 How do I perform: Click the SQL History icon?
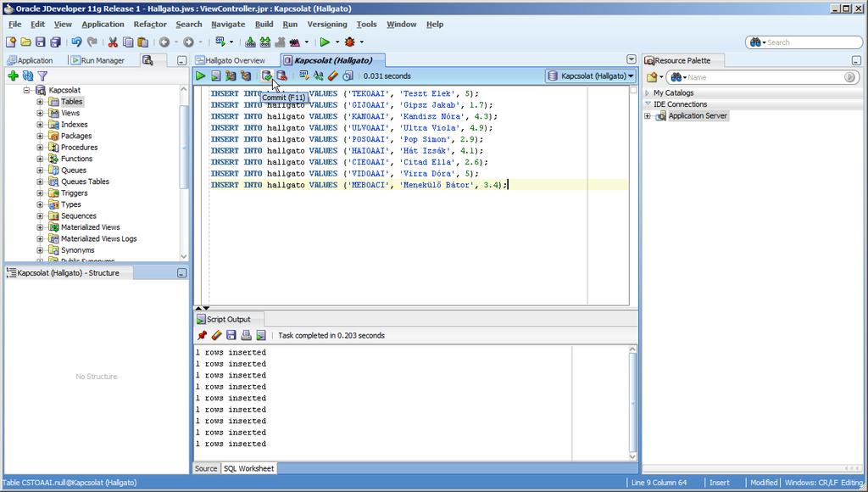tap(348, 75)
